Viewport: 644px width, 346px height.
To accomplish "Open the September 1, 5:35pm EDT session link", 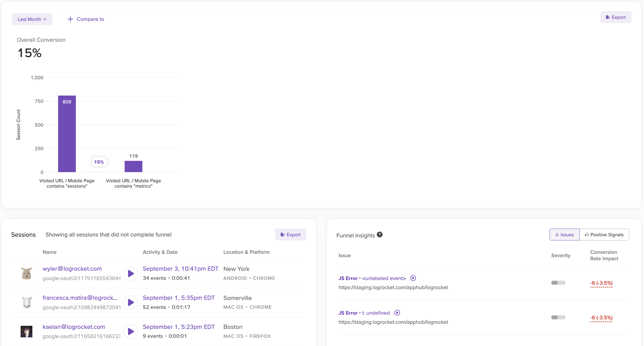I will [x=179, y=298].
